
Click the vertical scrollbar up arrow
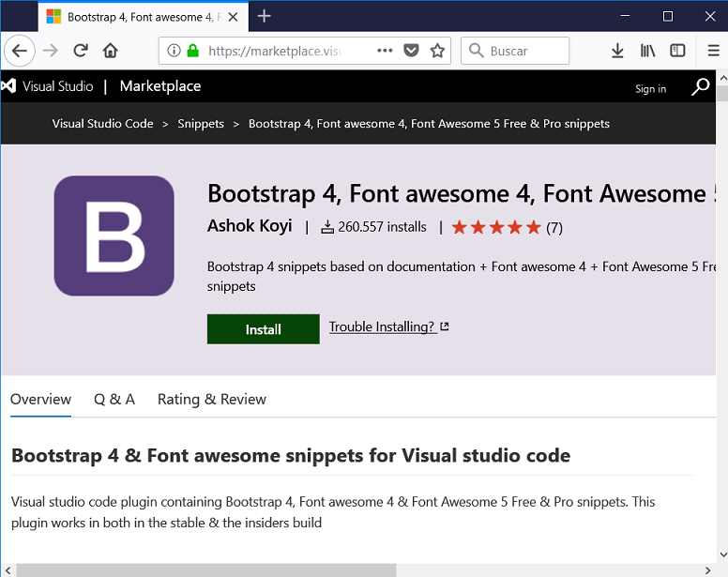coord(723,79)
